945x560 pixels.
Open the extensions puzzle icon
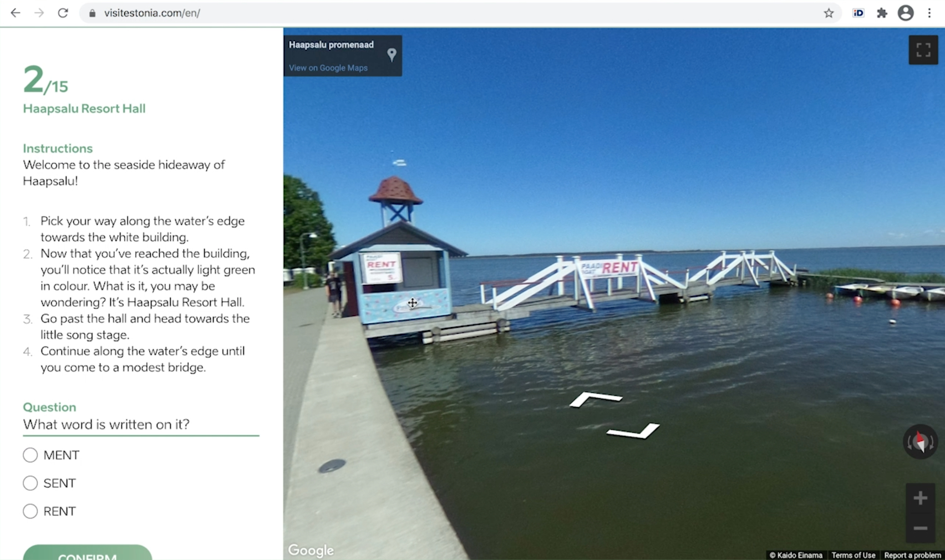(882, 13)
